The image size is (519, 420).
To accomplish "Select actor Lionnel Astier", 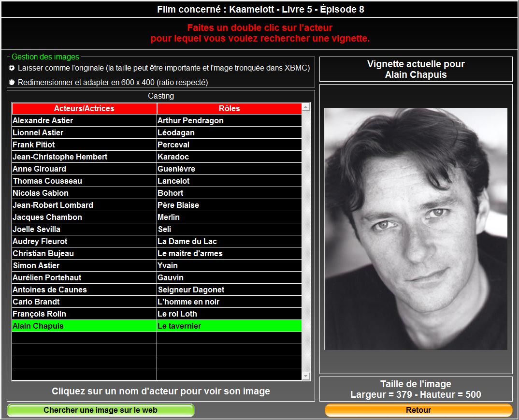I will coord(84,133).
